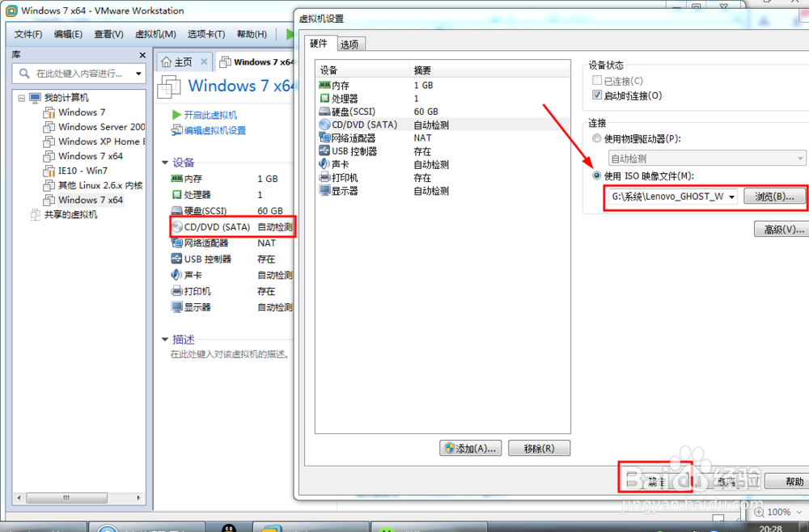Click the 开启此虚拟机 link
Viewport: 809px width, 532px height.
210,115
